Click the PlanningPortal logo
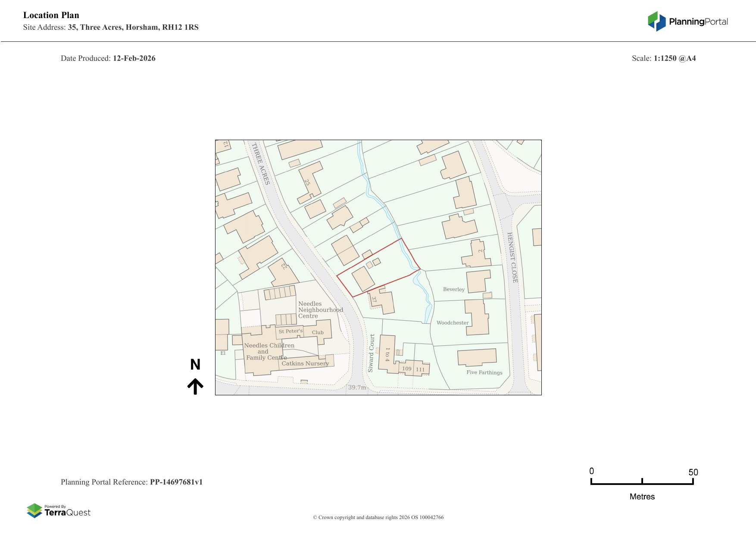This screenshot has height=535, width=756. click(x=687, y=22)
